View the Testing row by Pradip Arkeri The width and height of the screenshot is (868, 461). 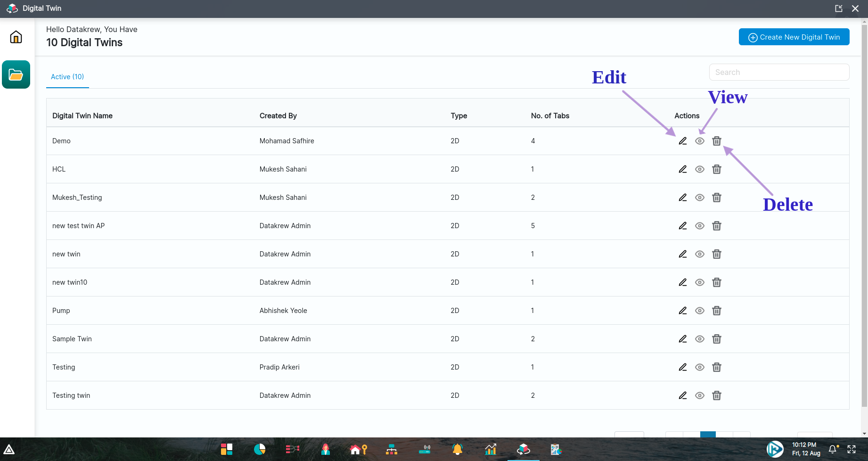[x=699, y=367]
